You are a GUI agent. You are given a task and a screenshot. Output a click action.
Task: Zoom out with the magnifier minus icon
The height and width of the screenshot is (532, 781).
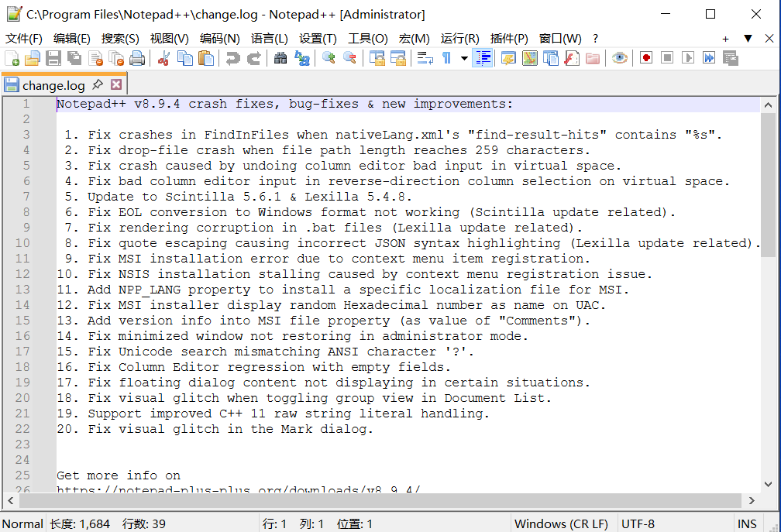(x=349, y=58)
